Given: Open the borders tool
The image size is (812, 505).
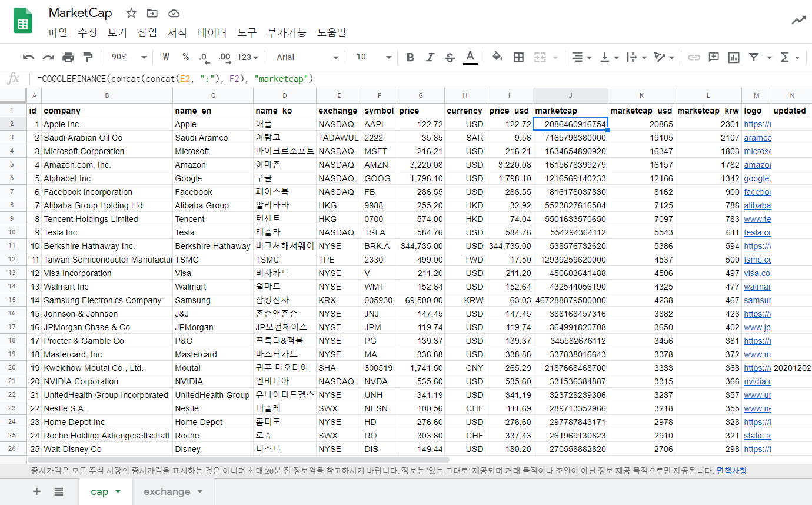Looking at the screenshot, I should [518, 57].
